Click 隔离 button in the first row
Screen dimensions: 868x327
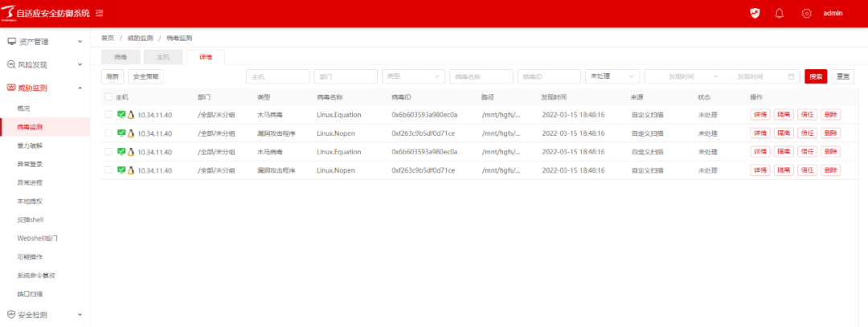(783, 115)
